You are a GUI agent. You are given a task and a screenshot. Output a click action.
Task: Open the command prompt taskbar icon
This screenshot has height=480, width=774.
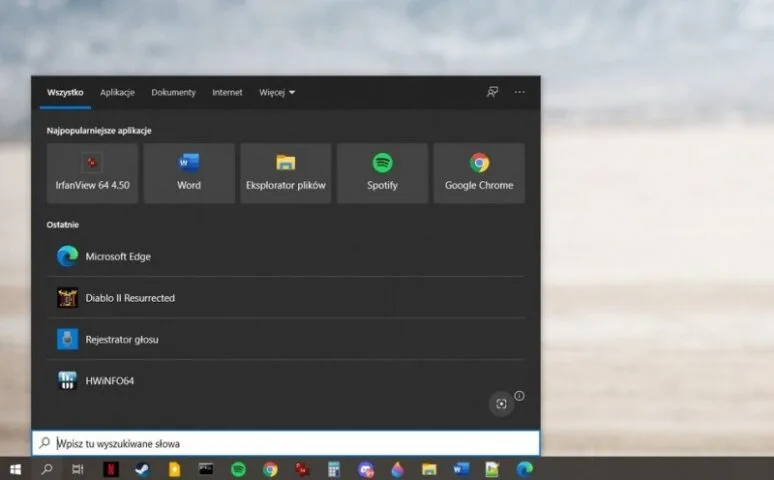click(x=206, y=469)
